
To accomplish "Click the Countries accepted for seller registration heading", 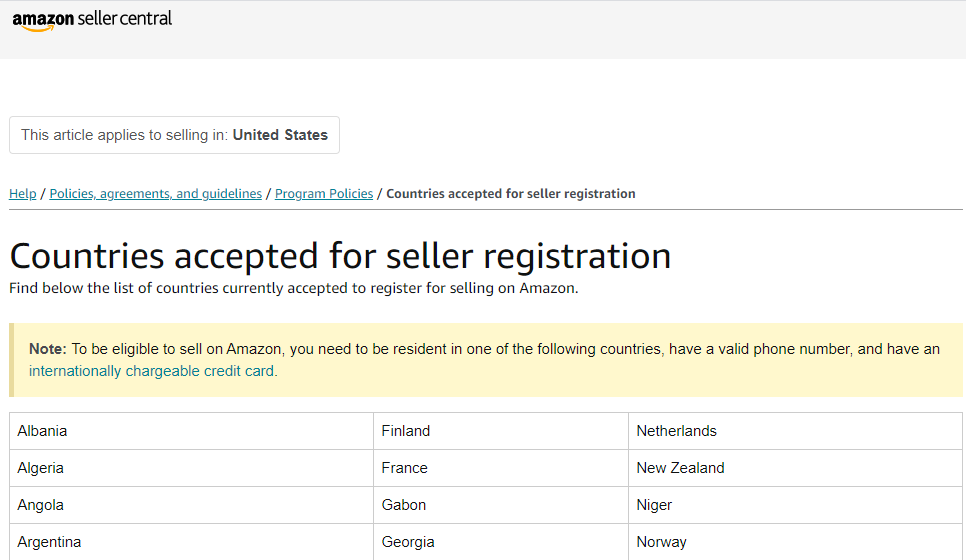I will [340, 256].
